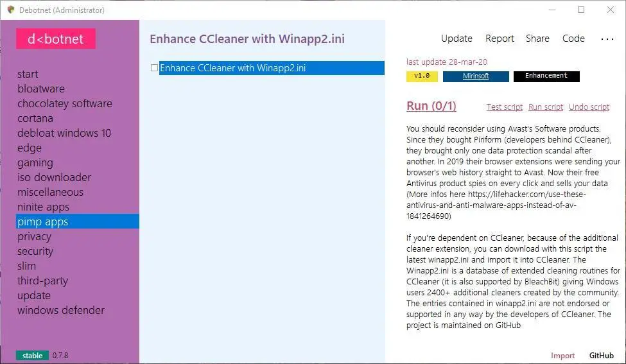Click the black Enhancement tag badge
This screenshot has width=626, height=364.
(x=546, y=76)
